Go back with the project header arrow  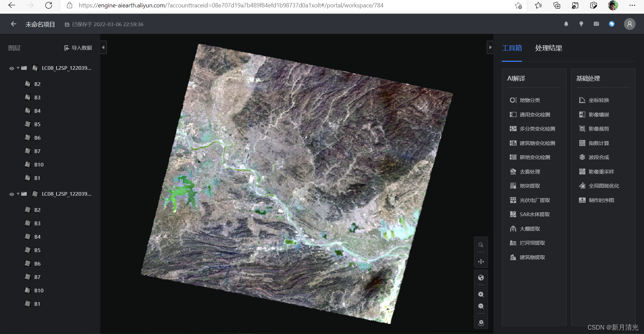pos(13,24)
